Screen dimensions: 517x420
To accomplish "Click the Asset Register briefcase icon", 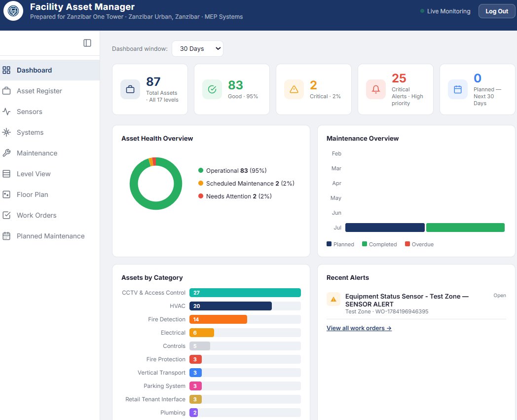I will coord(6,91).
